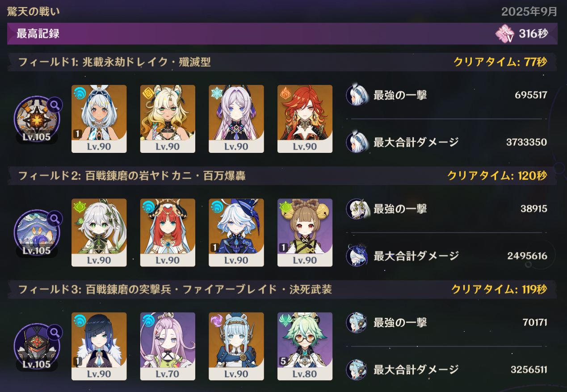Click the 最高記録 banner
Screen dimensions: 567x392
coord(282,34)
